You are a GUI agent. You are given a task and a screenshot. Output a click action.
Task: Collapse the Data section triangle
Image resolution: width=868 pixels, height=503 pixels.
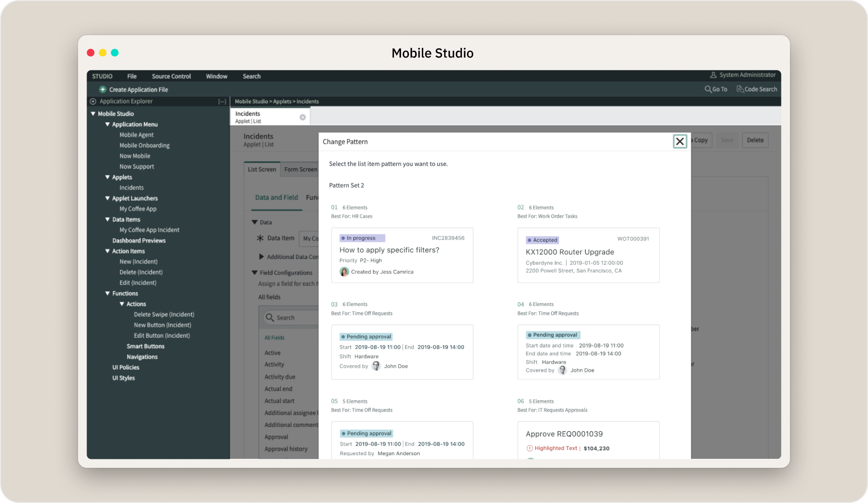pos(254,222)
